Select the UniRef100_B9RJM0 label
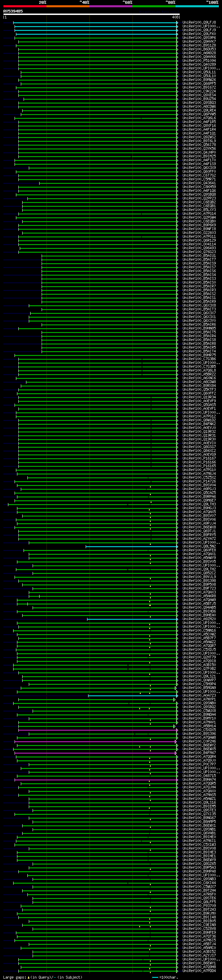 [199, 913]
